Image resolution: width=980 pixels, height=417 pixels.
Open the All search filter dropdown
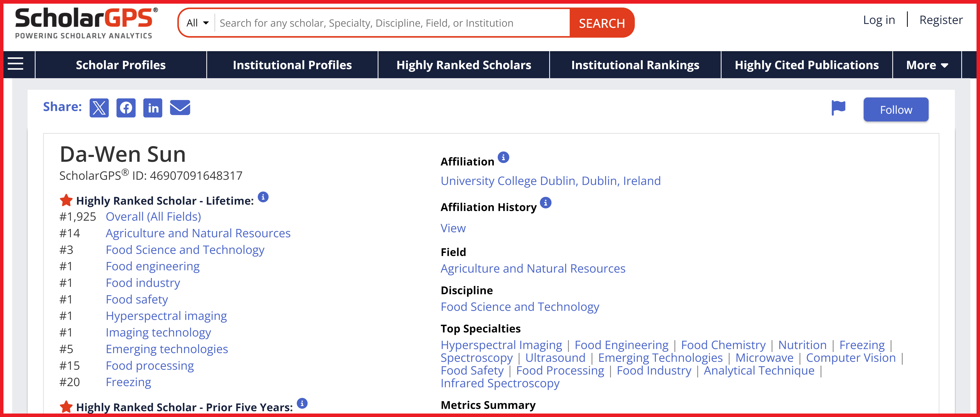[197, 23]
